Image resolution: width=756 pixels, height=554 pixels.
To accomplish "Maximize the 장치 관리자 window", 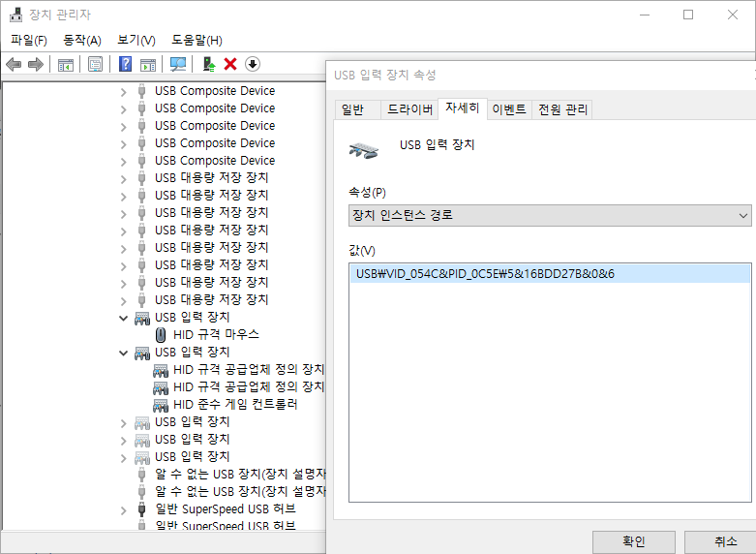I will (688, 15).
